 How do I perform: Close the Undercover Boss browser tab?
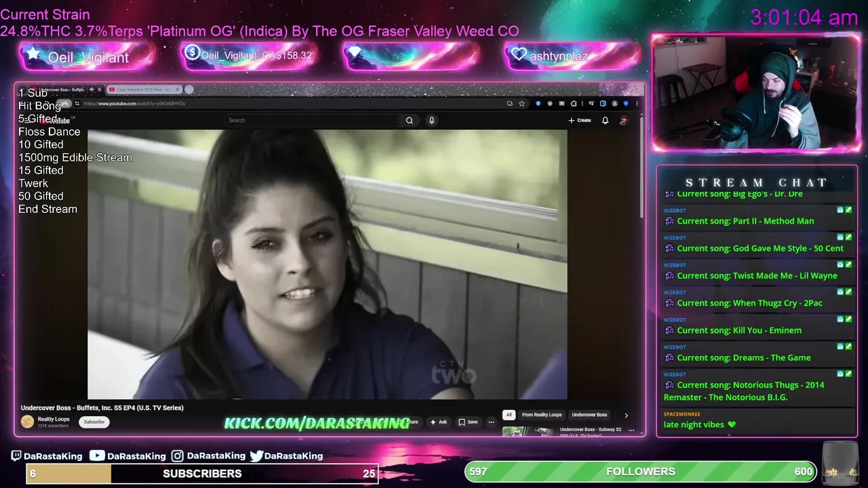99,89
